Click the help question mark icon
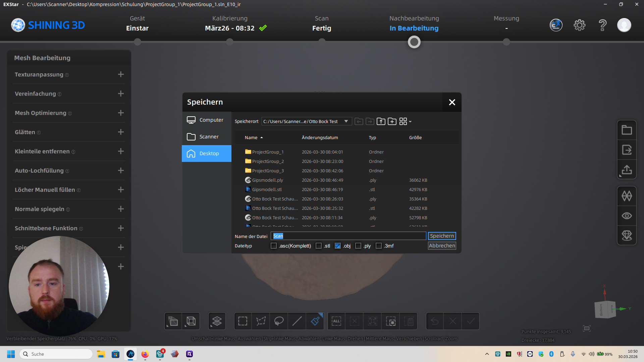Screen dimensions: 644x362 602,25
